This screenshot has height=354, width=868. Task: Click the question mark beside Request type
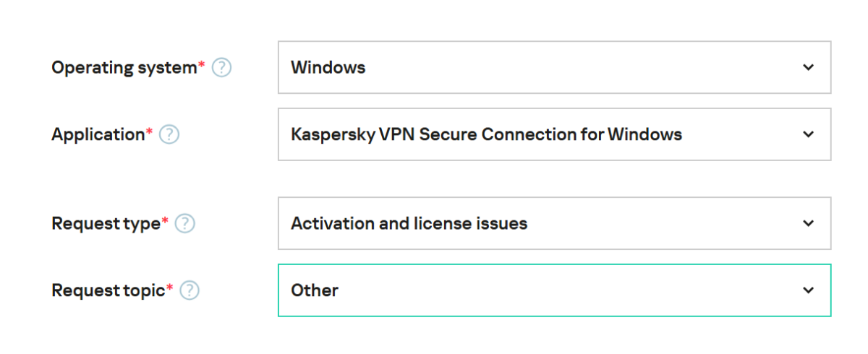point(185,224)
